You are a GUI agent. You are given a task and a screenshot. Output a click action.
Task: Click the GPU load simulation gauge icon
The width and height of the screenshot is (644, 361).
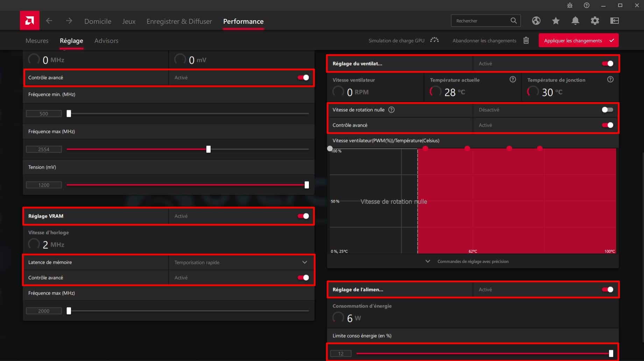pyautogui.click(x=434, y=40)
